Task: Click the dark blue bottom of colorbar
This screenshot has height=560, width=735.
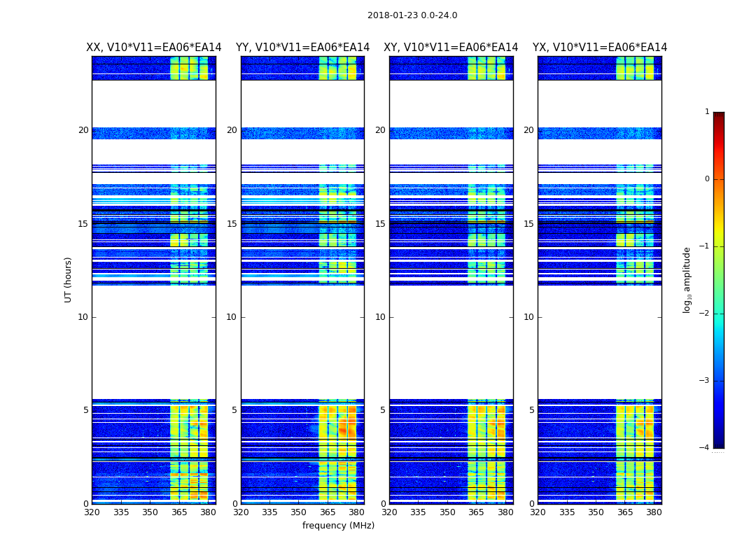Action: 718,442
